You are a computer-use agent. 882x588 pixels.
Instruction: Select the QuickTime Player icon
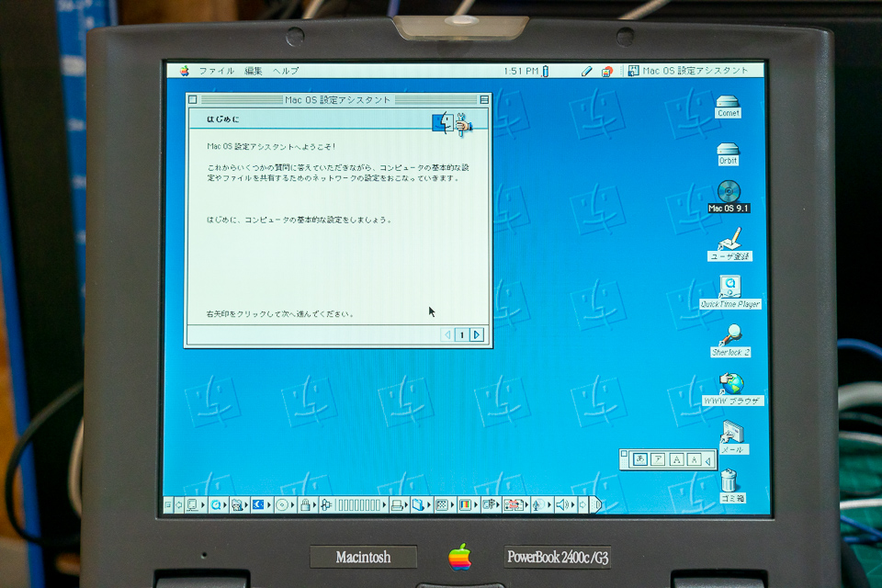point(730,291)
